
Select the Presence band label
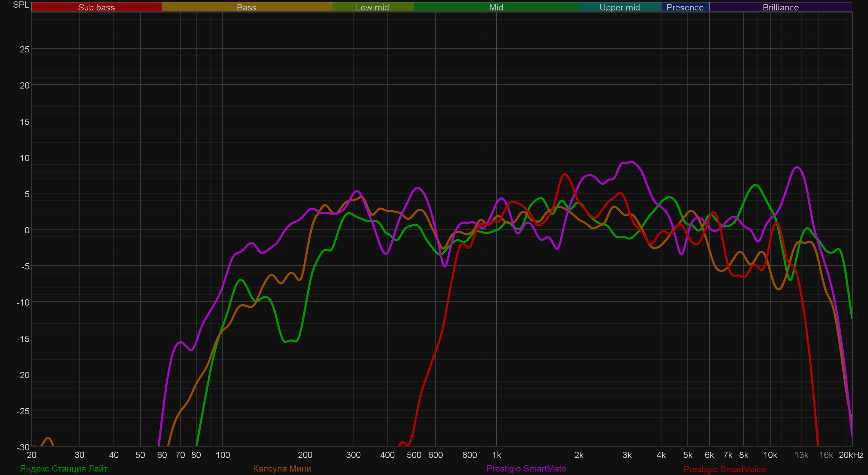pyautogui.click(x=685, y=7)
